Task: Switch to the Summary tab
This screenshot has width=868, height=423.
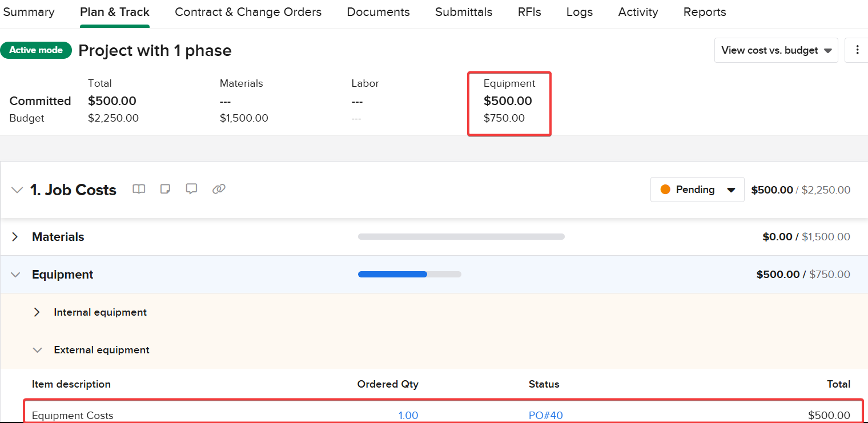Action: [x=29, y=12]
